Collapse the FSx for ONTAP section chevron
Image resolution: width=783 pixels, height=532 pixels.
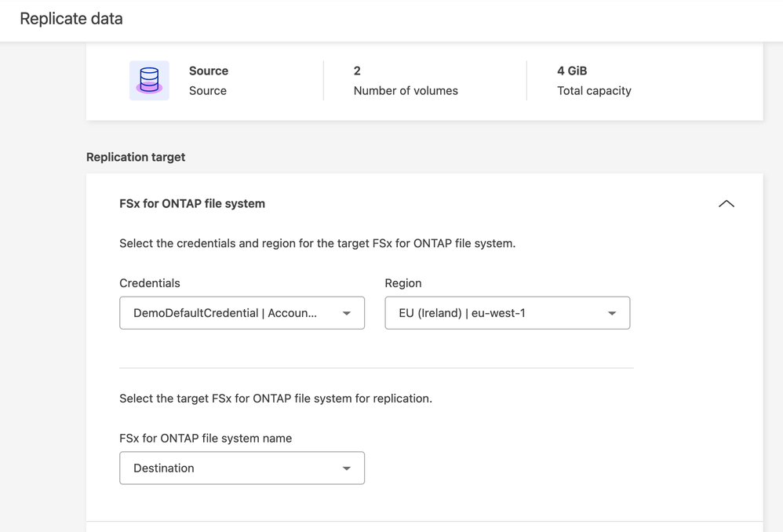[x=726, y=204]
